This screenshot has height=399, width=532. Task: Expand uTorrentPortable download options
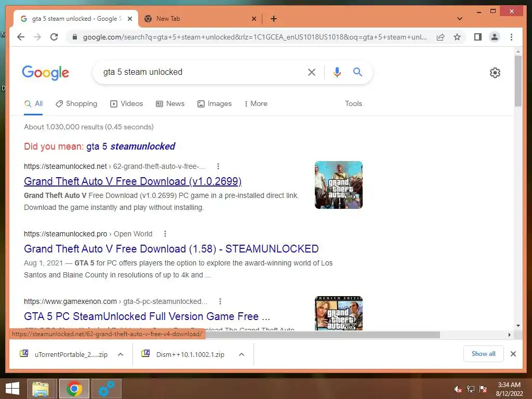click(121, 354)
